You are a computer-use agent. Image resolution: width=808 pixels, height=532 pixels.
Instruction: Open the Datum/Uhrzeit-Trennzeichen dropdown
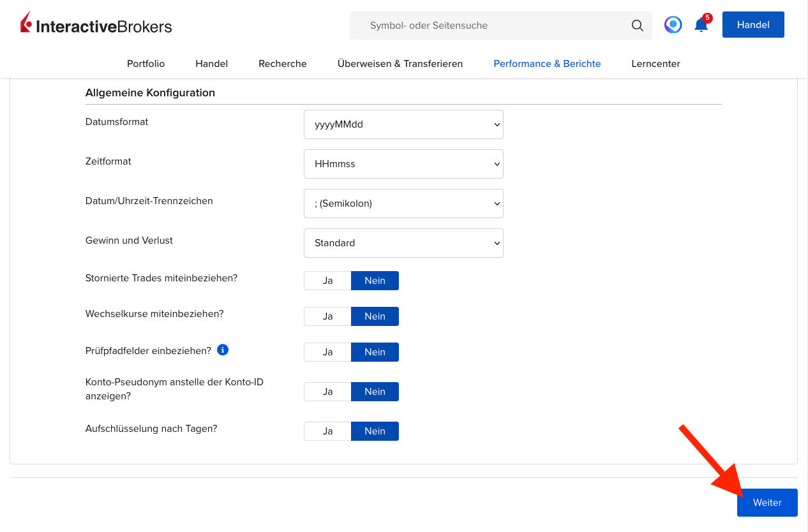point(403,203)
